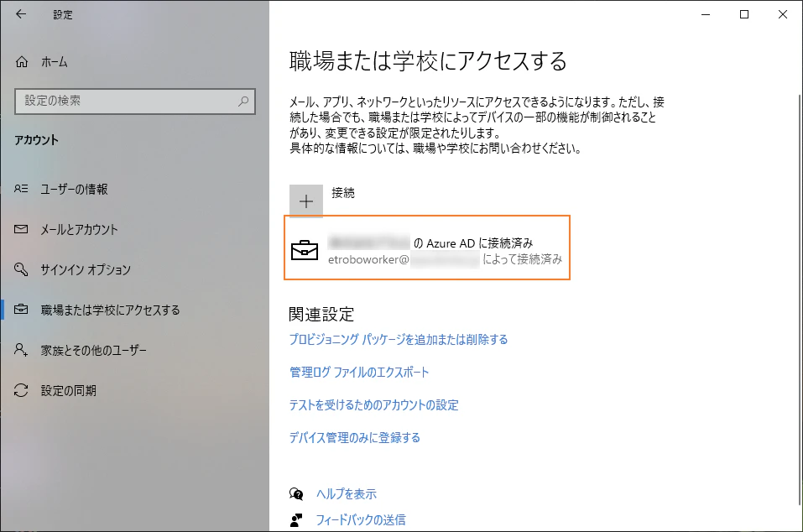Viewport: 803px width, 532px height.
Task: Click the envelope icon for mail accounts
Action: [x=21, y=229]
